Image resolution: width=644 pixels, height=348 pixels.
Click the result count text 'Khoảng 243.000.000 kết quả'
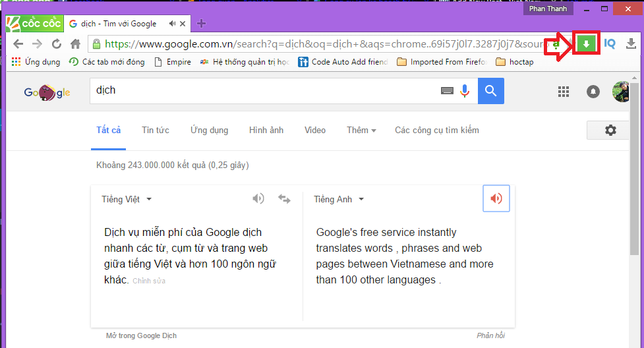click(x=151, y=165)
